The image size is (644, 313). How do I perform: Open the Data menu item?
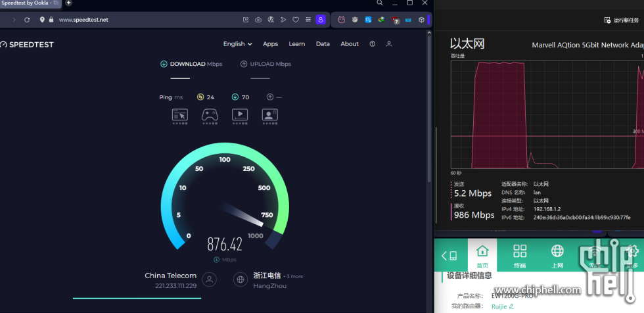click(323, 44)
